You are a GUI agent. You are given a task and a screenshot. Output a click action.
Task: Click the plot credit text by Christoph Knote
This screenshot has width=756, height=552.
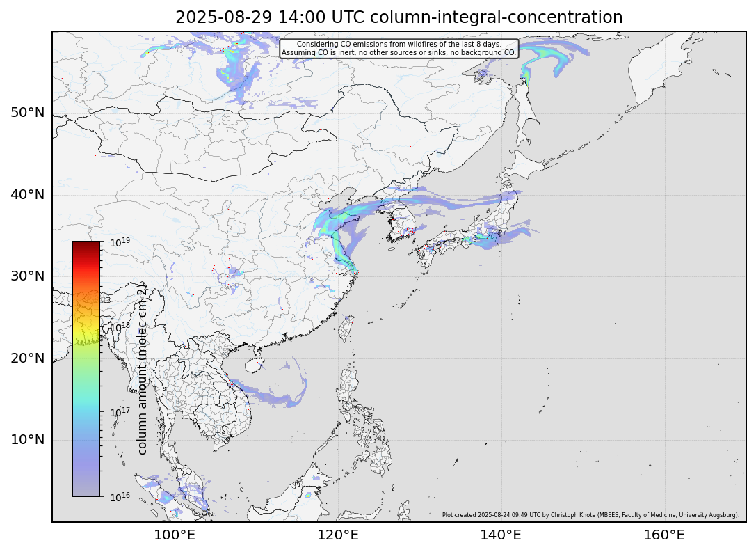pos(590,515)
